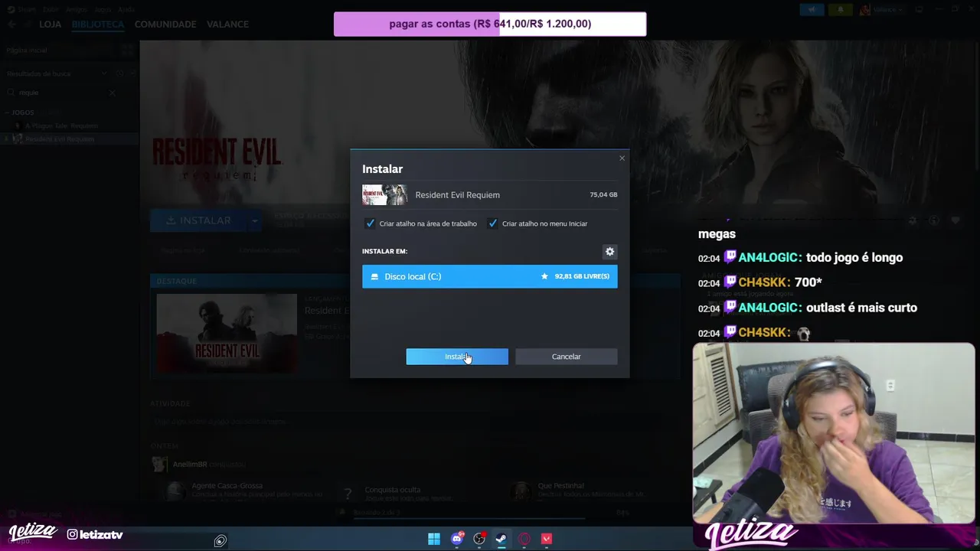
Task: Click the game page info icon
Action: (x=934, y=220)
